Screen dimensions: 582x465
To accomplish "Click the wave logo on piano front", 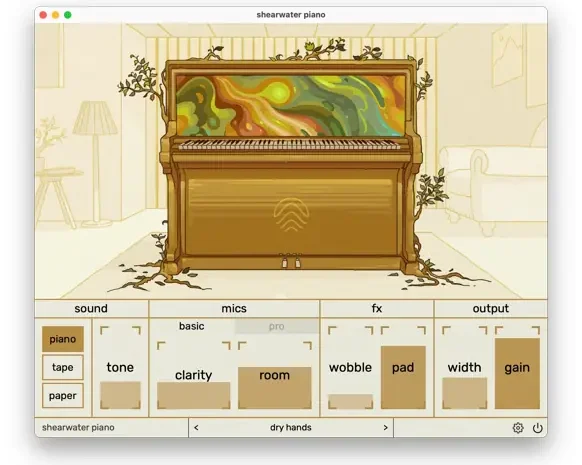I will (x=291, y=214).
